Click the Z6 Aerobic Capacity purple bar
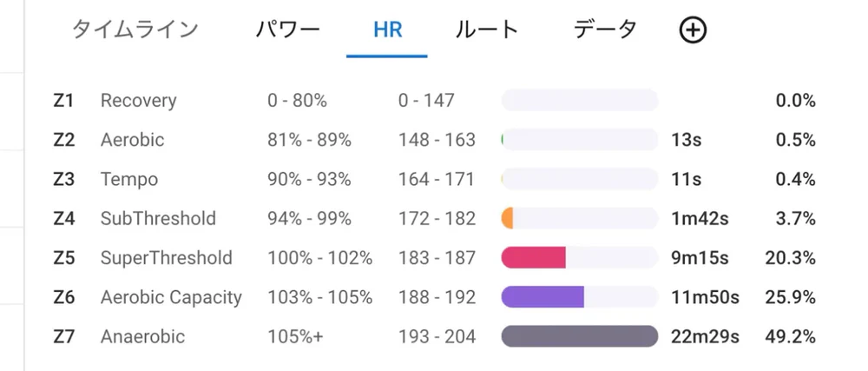This screenshot has height=371, width=868. (542, 297)
